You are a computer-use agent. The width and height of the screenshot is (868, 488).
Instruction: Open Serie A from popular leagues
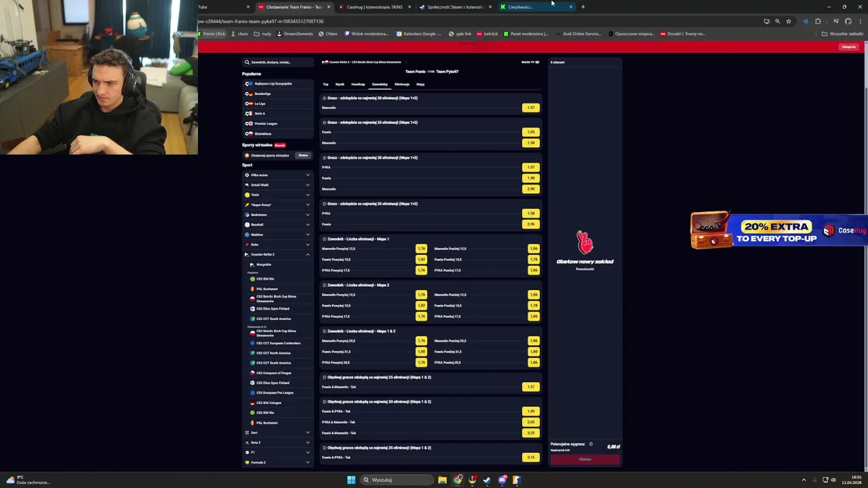click(x=278, y=113)
